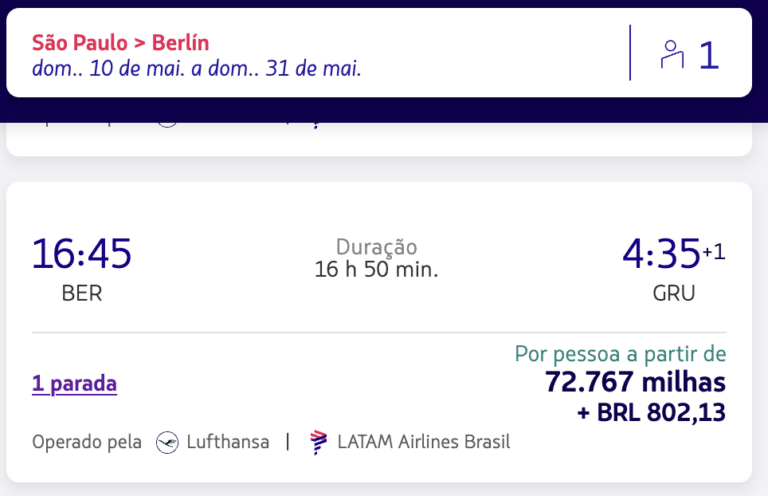Click the LATAM Airlines Brasil operator name
Image resolution: width=768 pixels, height=496 pixels.
click(x=424, y=442)
